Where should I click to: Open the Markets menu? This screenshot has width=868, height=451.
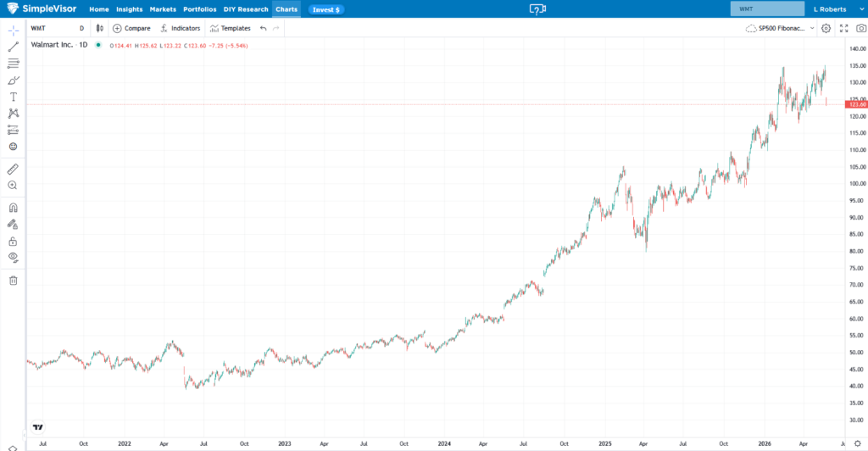click(163, 9)
